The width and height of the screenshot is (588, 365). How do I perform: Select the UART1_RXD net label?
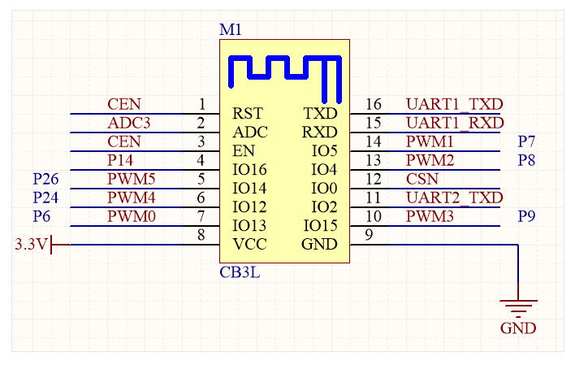point(455,124)
